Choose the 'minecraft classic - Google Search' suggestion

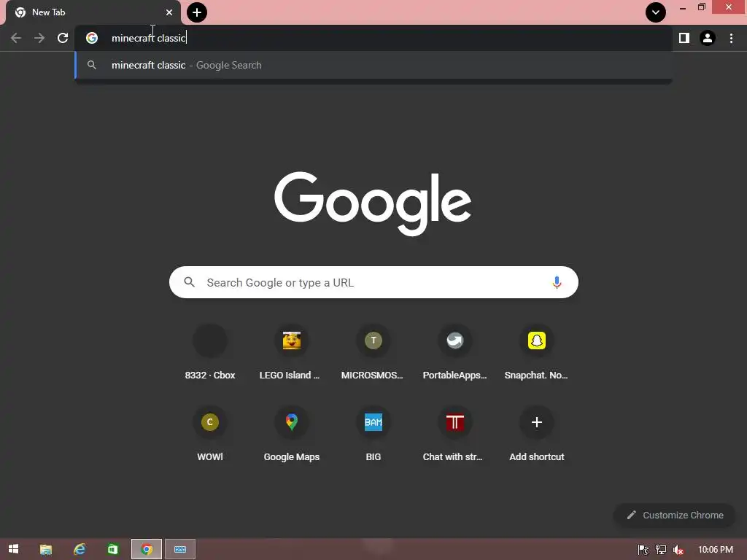click(373, 65)
